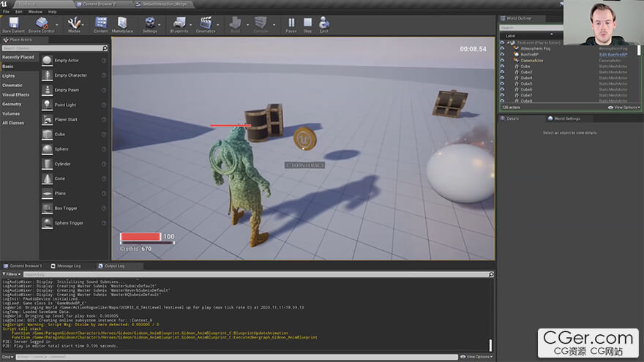Select the Player Start icon
Viewport: 644px width, 362px height.
pos(48,119)
